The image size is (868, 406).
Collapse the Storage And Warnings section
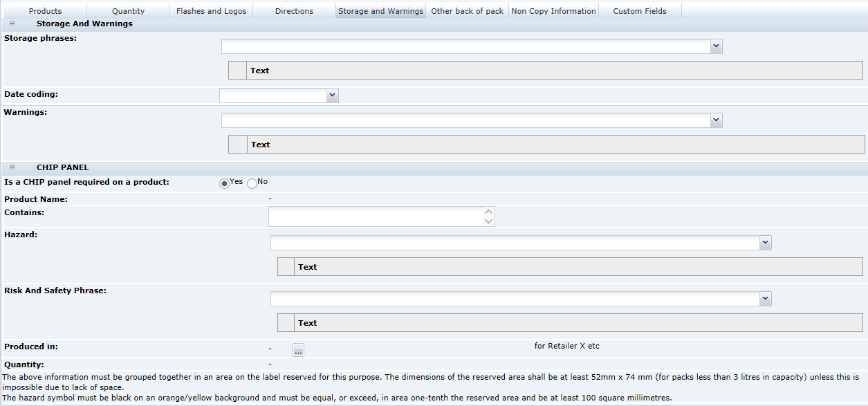coord(11,23)
